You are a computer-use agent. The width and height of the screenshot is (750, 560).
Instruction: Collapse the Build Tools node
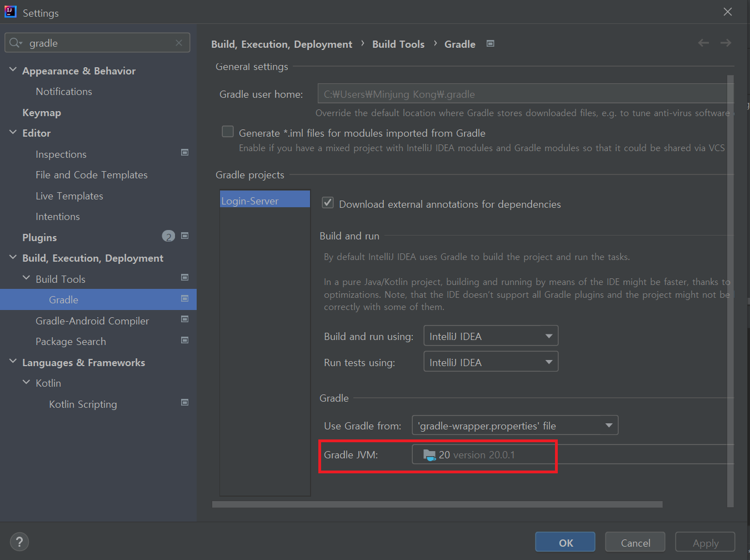tap(26, 277)
